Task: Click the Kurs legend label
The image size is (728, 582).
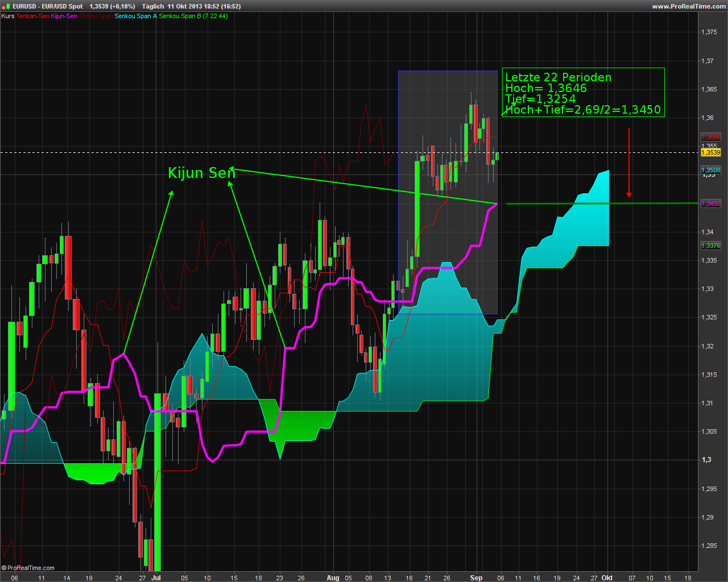Action: pos(8,16)
